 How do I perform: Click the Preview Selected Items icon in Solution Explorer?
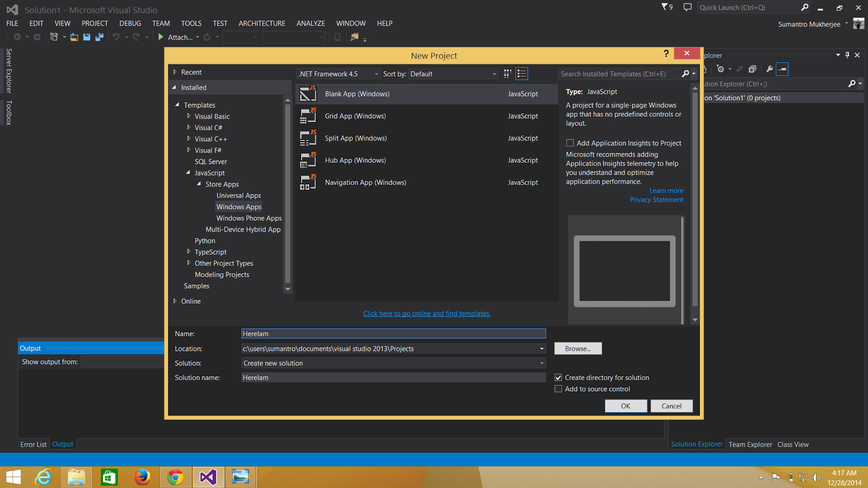point(783,69)
